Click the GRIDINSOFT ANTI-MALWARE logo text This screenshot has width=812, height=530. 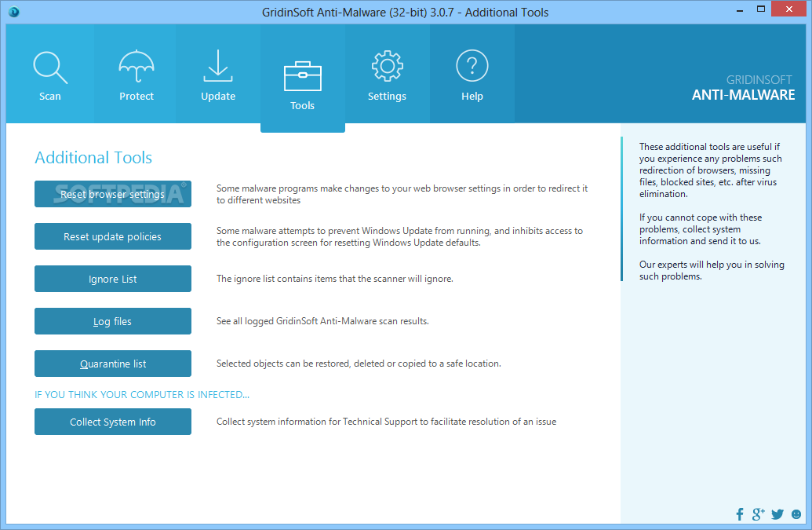[743, 88]
